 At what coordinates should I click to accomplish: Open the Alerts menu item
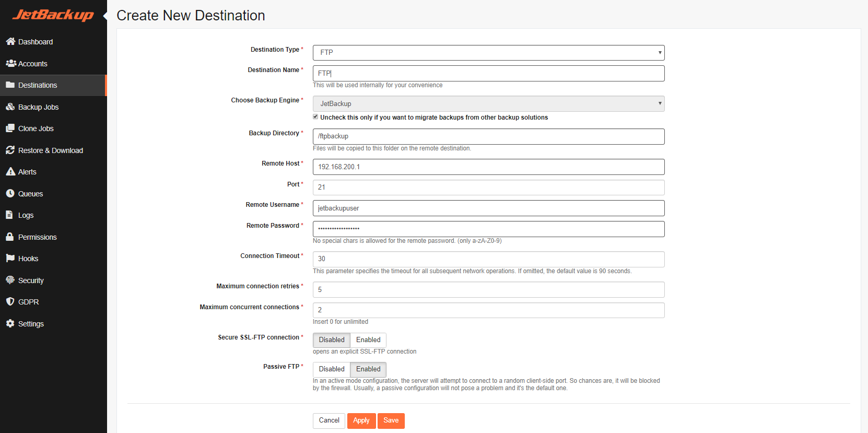pyautogui.click(x=53, y=172)
